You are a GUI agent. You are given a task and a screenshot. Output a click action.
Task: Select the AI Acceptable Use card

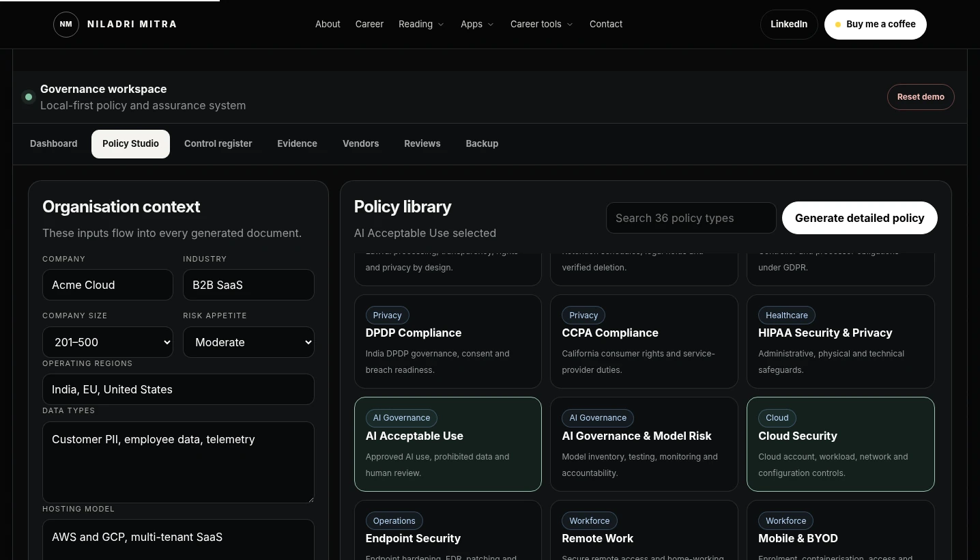448,444
